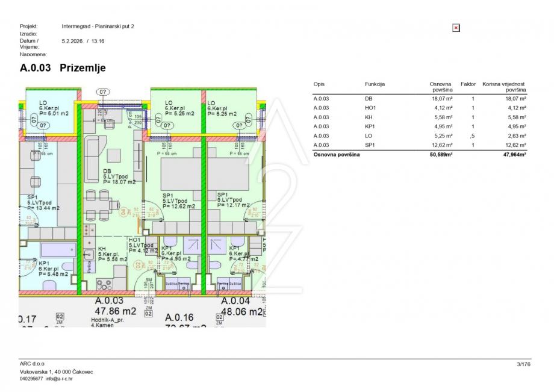This screenshot has width=554, height=392.
Task: Click the 47,964m² total useful area
Action: click(514, 154)
